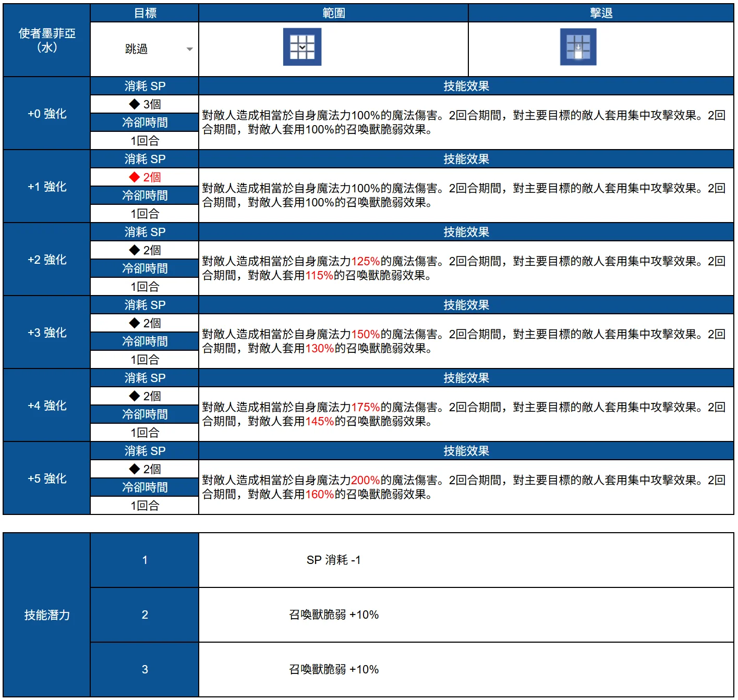This screenshot has height=700, width=738.
Task: Open the 跳過 target dropdown arrow
Action: [x=189, y=49]
